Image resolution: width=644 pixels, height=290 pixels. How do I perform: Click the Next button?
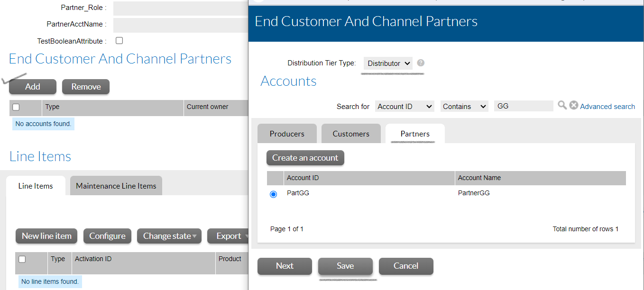(285, 266)
